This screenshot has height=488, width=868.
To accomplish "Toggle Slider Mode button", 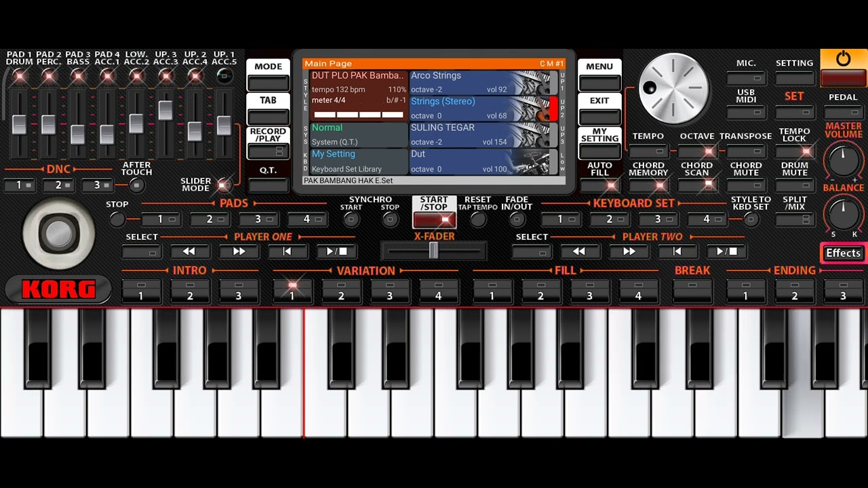I will click(x=223, y=184).
